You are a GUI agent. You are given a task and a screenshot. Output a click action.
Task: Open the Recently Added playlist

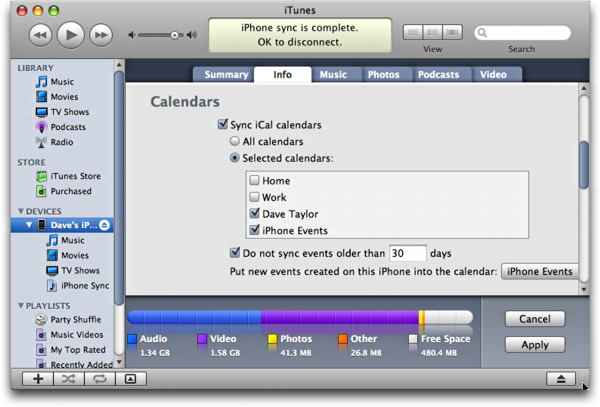[x=74, y=365]
